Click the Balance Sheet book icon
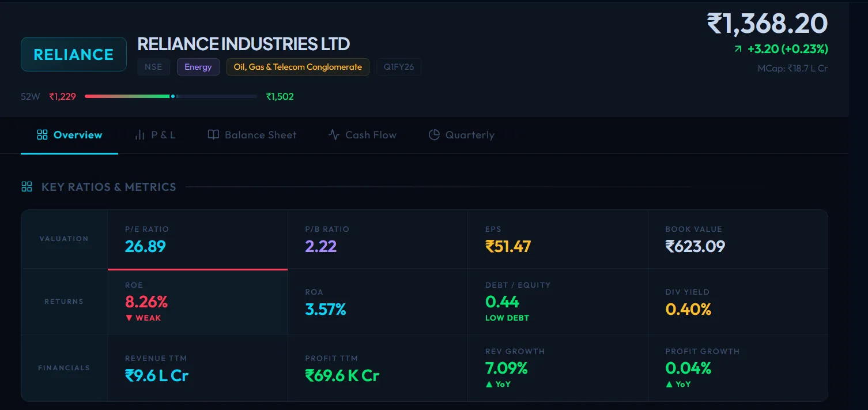Viewport: 868px width, 410px height. point(213,135)
